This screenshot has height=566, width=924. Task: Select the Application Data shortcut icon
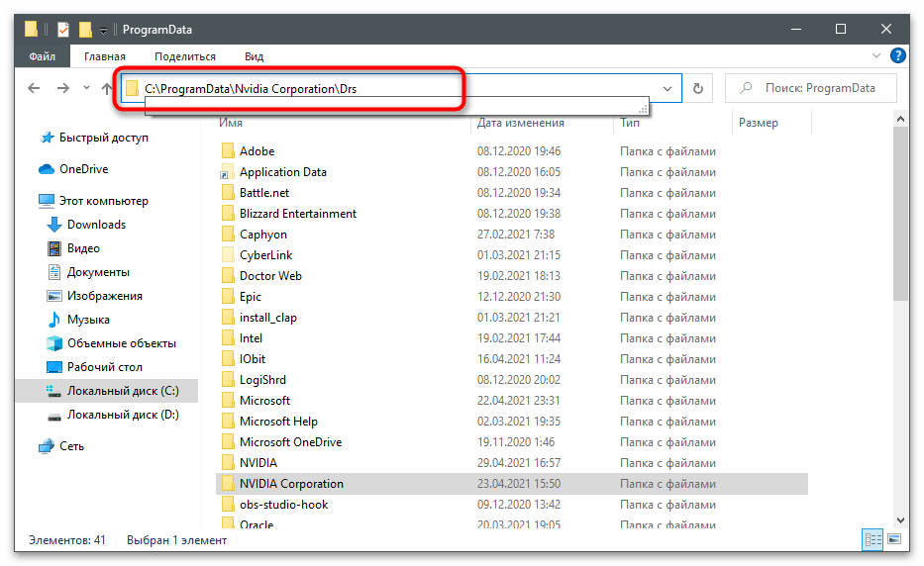(x=228, y=172)
